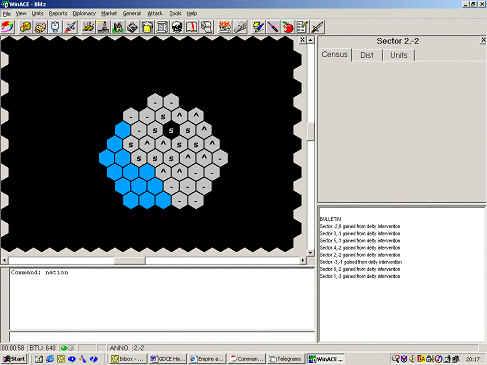Click the checklist toolbar icon
The height and width of the screenshot is (365, 487).
click(x=302, y=27)
